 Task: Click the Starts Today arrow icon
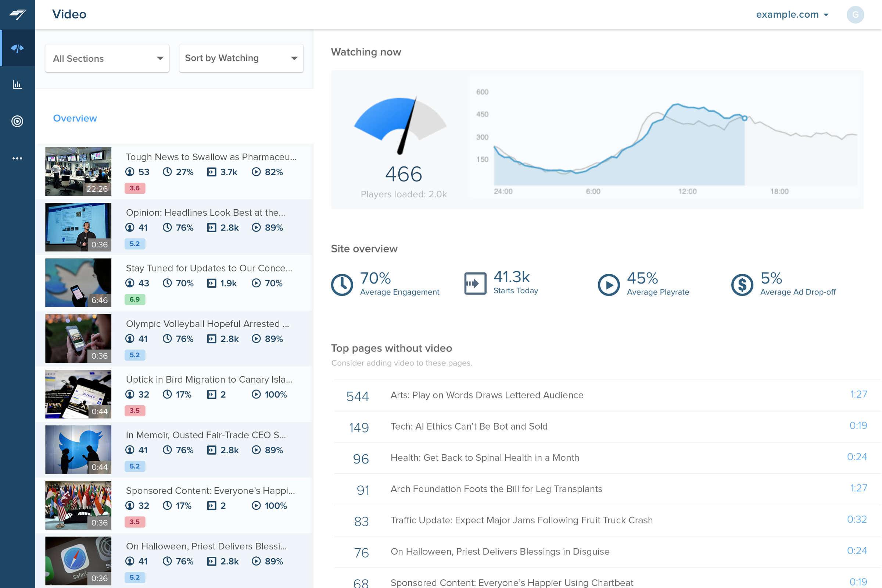(x=475, y=283)
